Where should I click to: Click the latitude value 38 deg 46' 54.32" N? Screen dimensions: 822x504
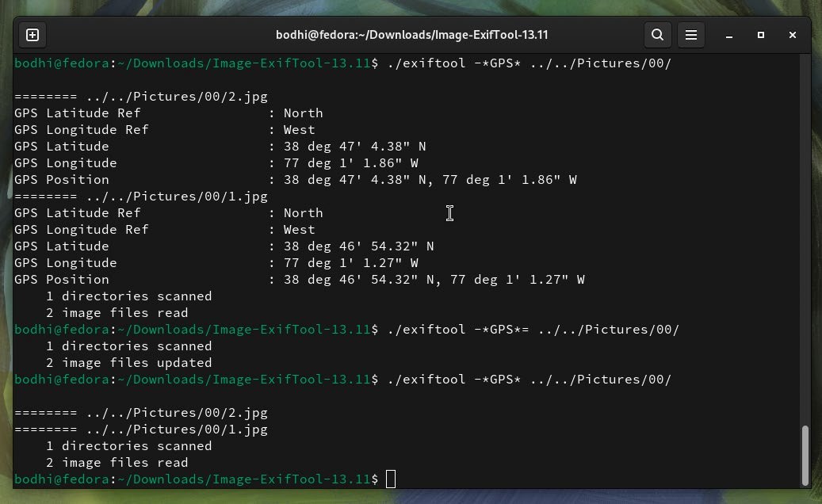click(359, 246)
